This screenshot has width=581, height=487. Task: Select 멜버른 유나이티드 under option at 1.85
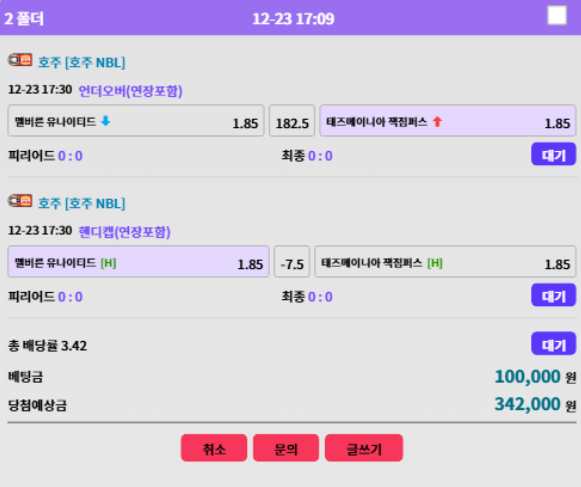[136, 121]
